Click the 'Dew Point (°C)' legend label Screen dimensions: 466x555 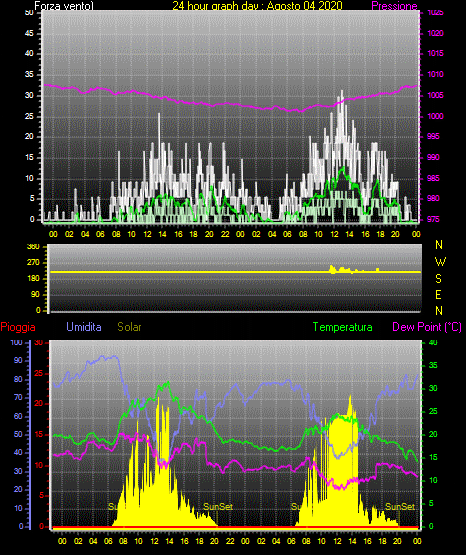coord(427,327)
